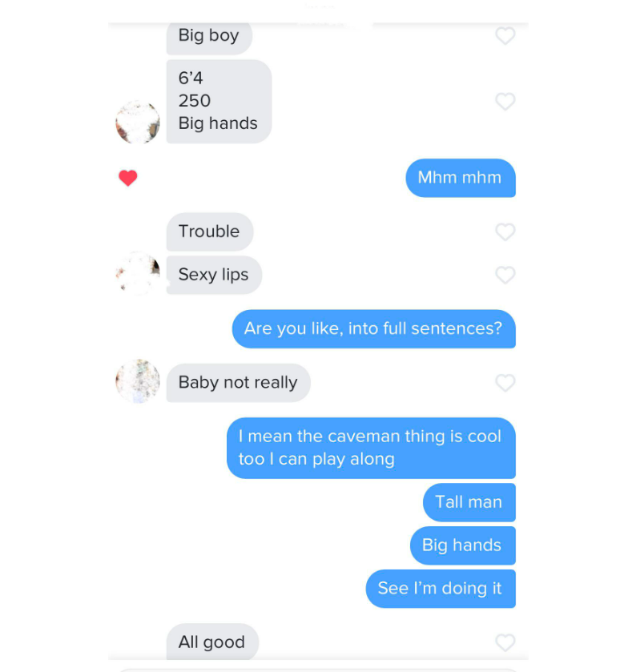Tap the 'Big boy' gray message bubble
Image resolution: width=624 pixels, height=672 pixels.
click(x=209, y=38)
